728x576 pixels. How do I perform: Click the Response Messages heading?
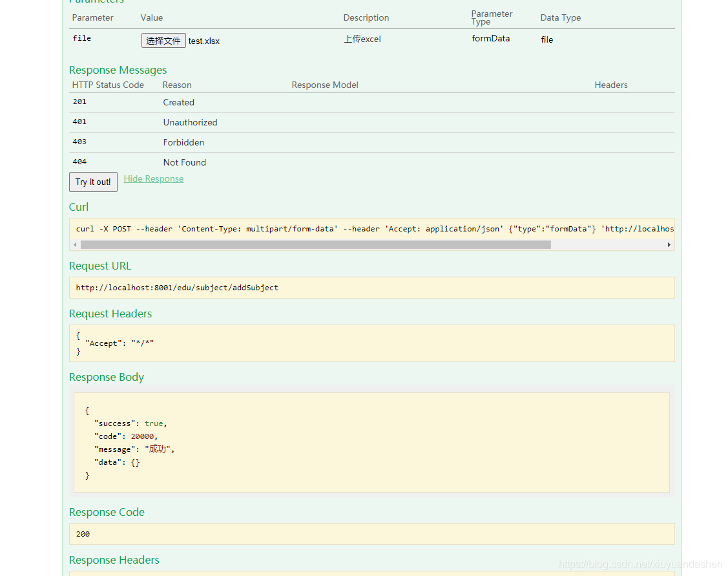click(x=118, y=70)
